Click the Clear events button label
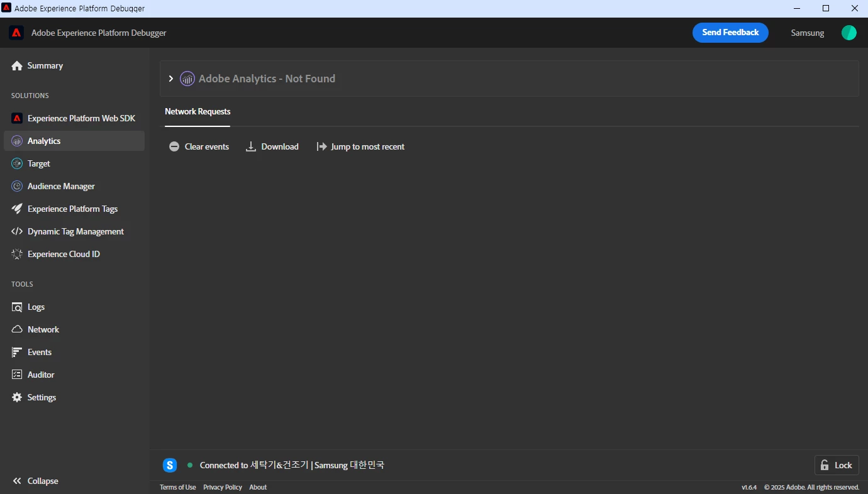The width and height of the screenshot is (868, 494). [x=207, y=146]
